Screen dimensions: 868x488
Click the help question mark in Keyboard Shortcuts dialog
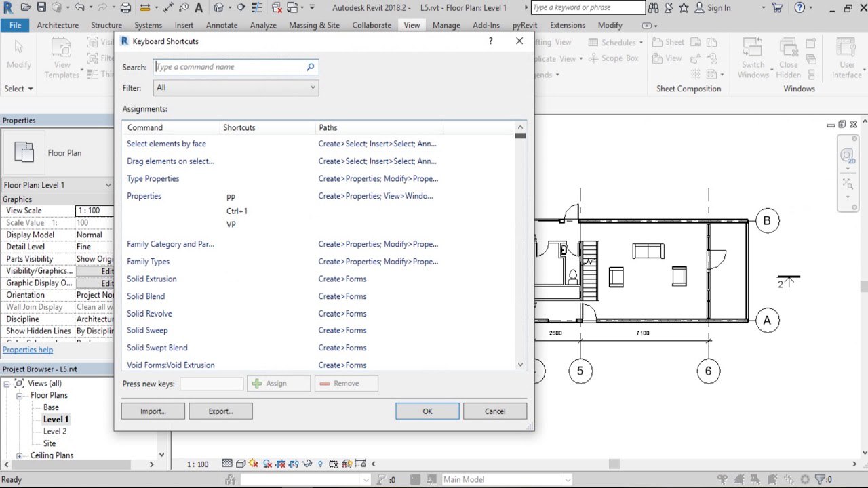coord(491,41)
